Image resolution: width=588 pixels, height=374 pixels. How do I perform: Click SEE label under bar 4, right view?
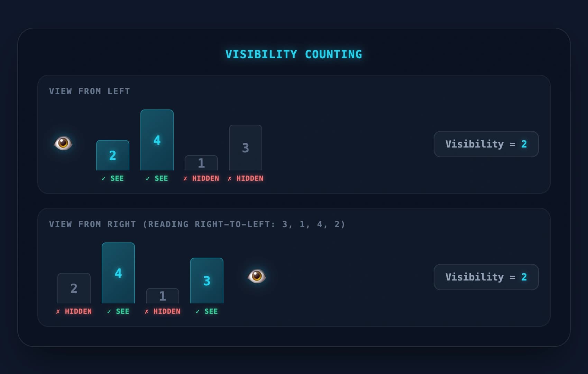(x=118, y=311)
